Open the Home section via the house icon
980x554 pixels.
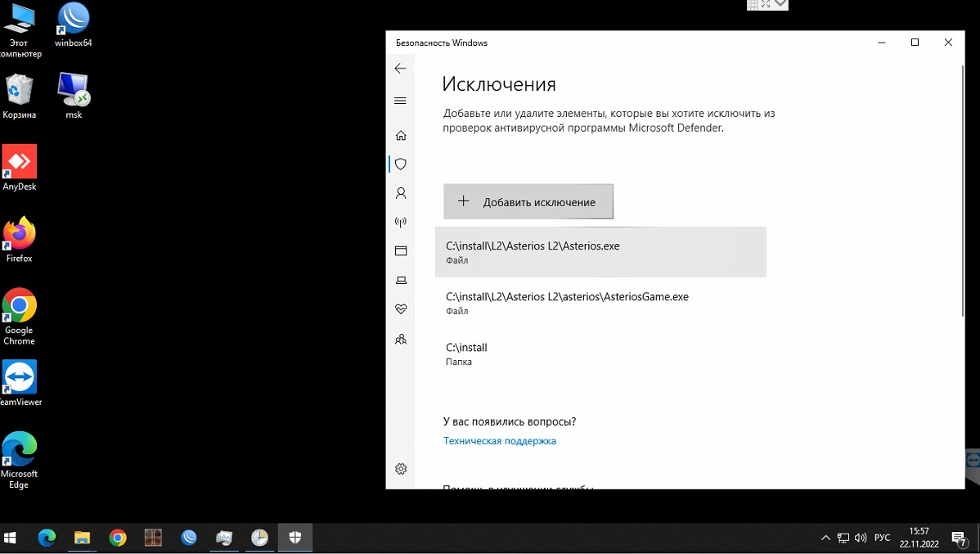pyautogui.click(x=401, y=136)
